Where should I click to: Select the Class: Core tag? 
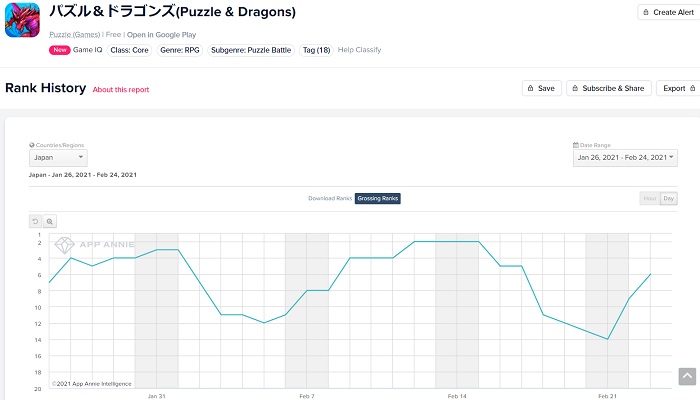(x=129, y=50)
